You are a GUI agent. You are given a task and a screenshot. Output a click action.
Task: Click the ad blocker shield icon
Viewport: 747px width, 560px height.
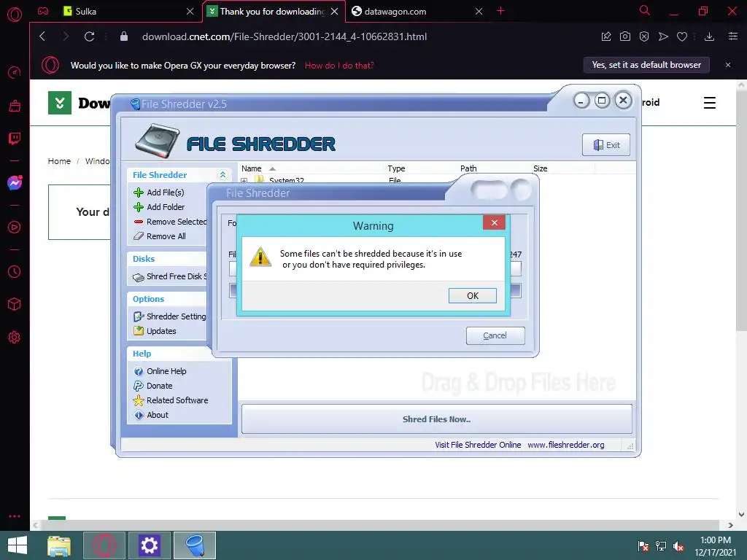pos(644,36)
